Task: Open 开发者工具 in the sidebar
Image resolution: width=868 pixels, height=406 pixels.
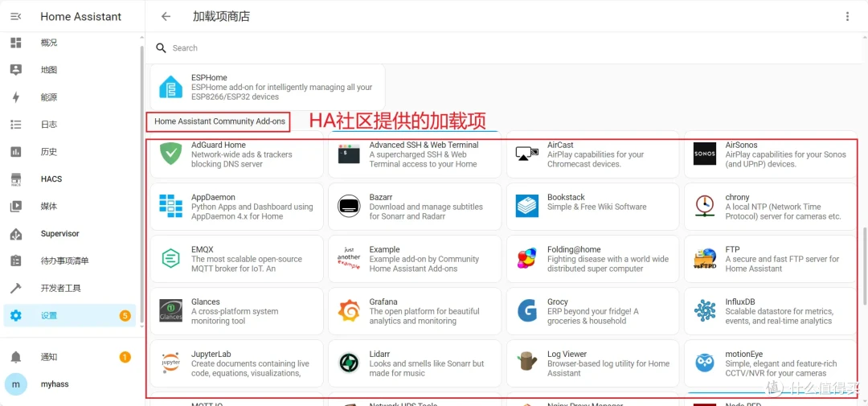Action: pyautogui.click(x=70, y=289)
